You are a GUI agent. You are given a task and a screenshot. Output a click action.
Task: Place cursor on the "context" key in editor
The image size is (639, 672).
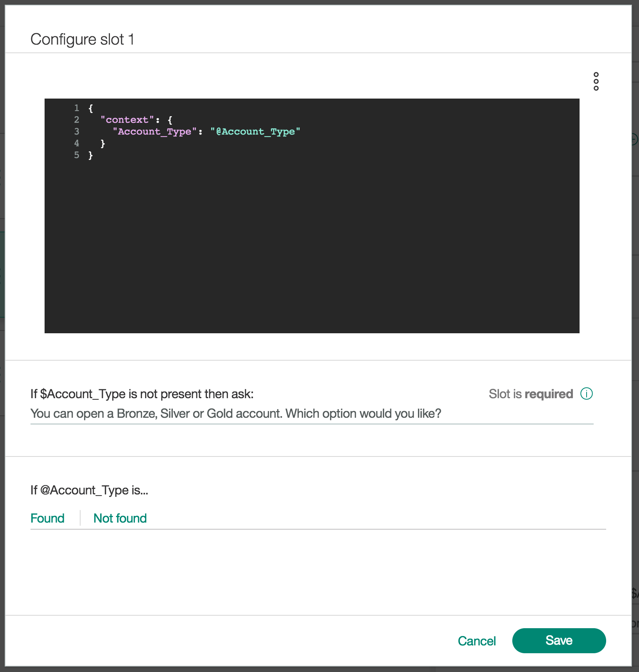click(x=127, y=120)
